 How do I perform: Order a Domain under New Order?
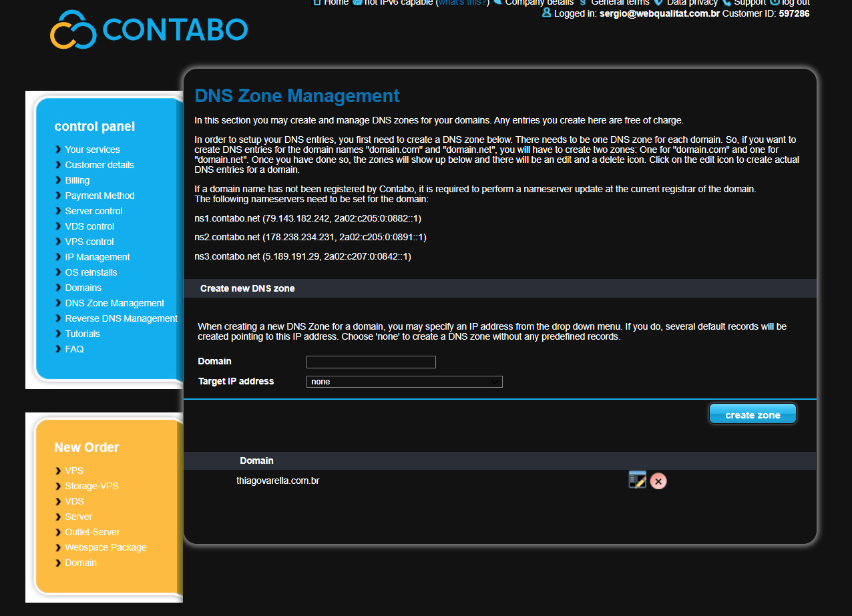(x=81, y=563)
